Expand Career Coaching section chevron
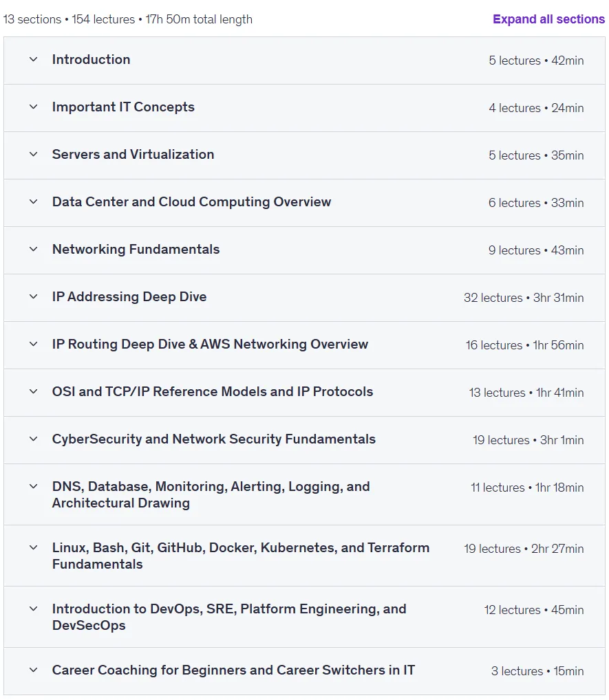Screen dimensions: 609x700 [33, 670]
